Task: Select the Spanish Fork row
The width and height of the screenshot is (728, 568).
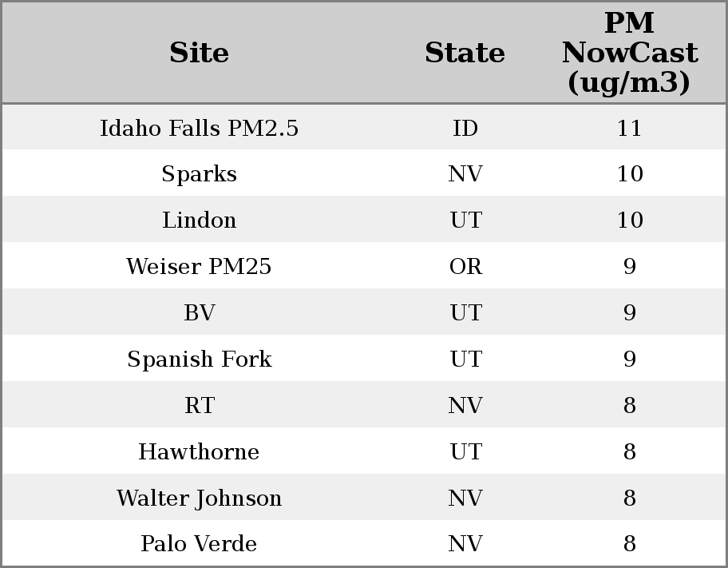Action: point(199,359)
